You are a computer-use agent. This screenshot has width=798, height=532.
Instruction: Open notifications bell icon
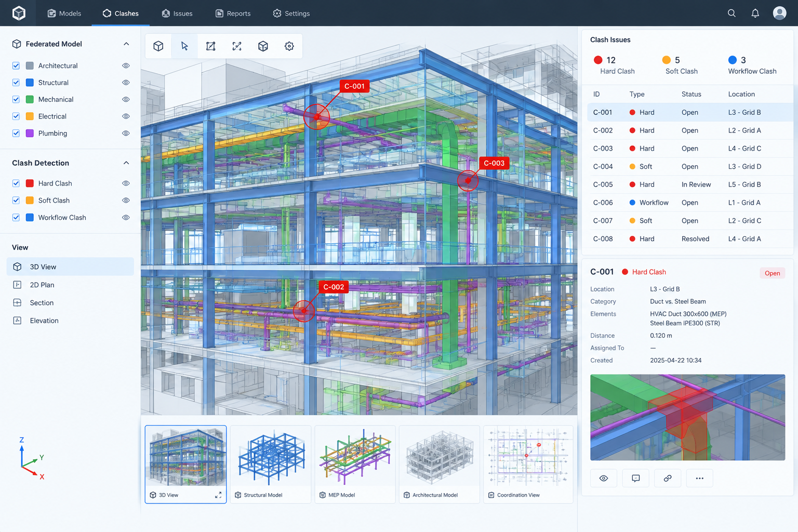pyautogui.click(x=755, y=14)
